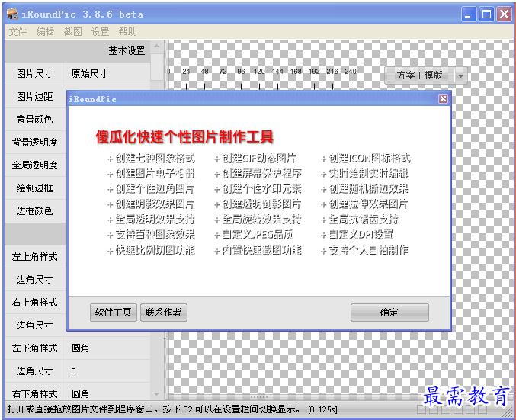516x420 pixels.
Task: Click the 软件主页 button
Action: (114, 312)
